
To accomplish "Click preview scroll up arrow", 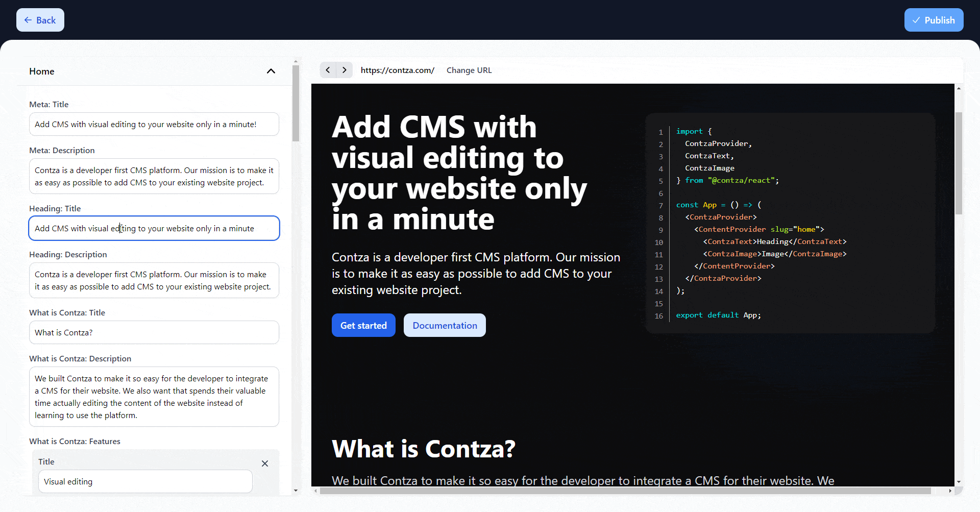I will (x=959, y=88).
